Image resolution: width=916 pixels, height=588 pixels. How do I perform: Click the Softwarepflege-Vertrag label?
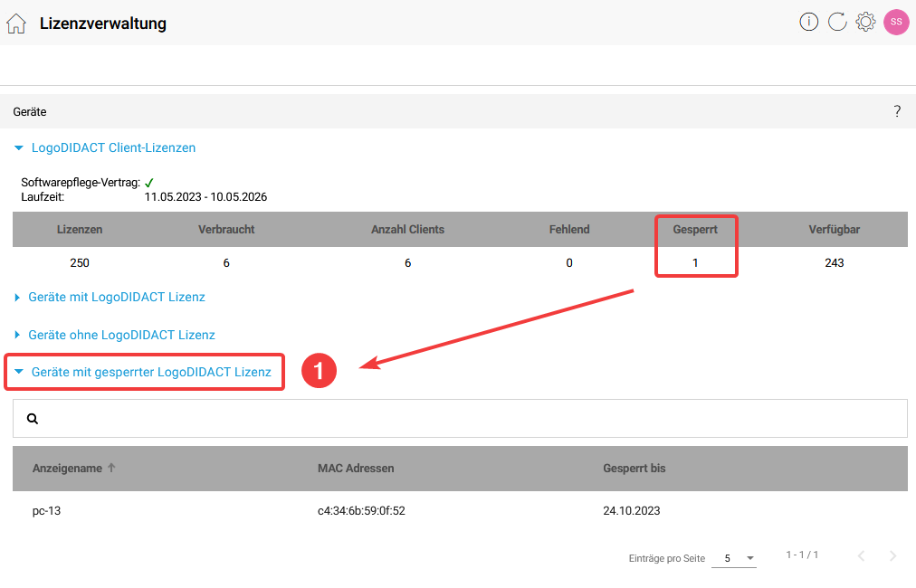pyautogui.click(x=81, y=182)
